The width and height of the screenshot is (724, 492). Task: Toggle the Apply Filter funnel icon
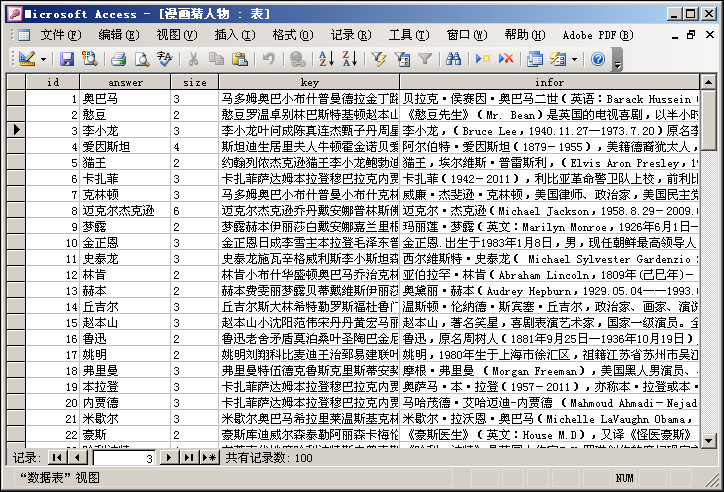click(425, 59)
